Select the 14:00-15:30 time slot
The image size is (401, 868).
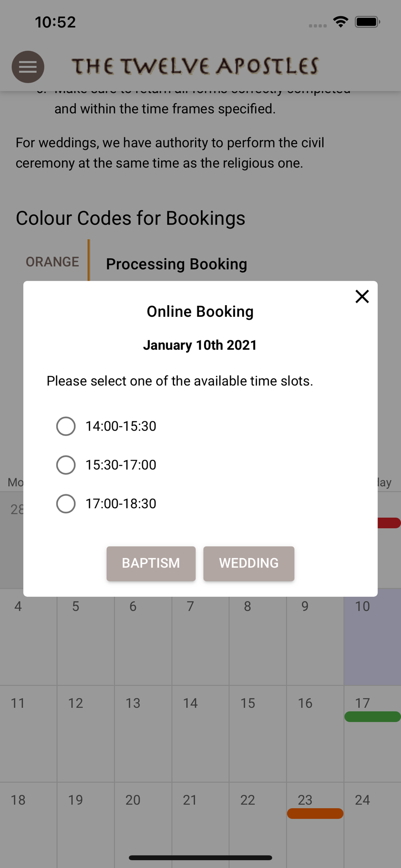click(66, 426)
